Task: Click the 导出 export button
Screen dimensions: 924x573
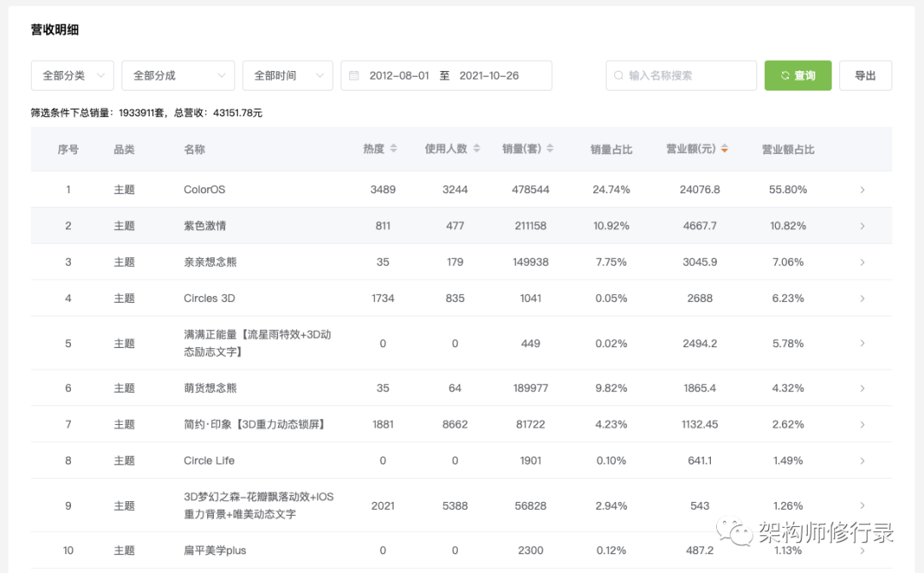Action: coord(865,75)
